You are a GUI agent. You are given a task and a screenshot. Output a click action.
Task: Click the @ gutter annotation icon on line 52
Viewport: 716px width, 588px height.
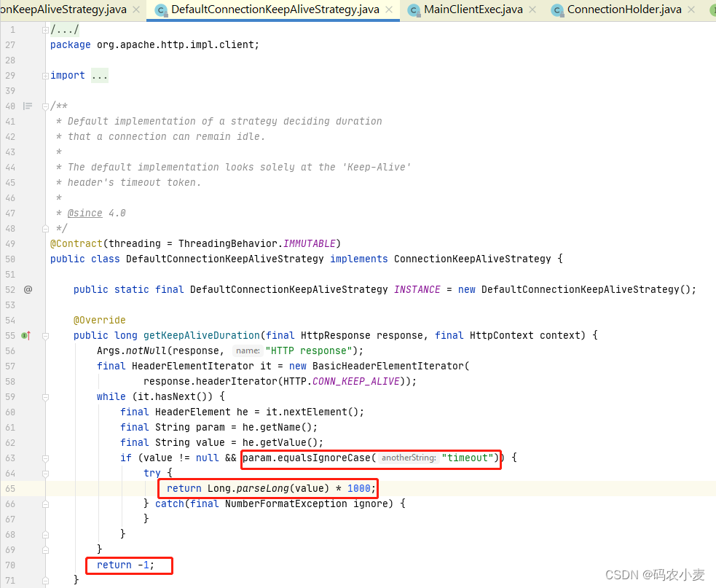click(28, 289)
